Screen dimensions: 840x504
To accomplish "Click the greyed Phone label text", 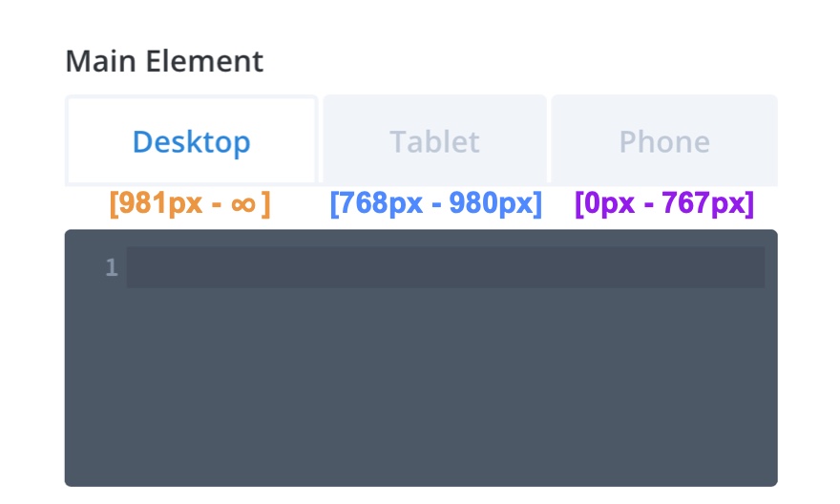I will (x=664, y=142).
